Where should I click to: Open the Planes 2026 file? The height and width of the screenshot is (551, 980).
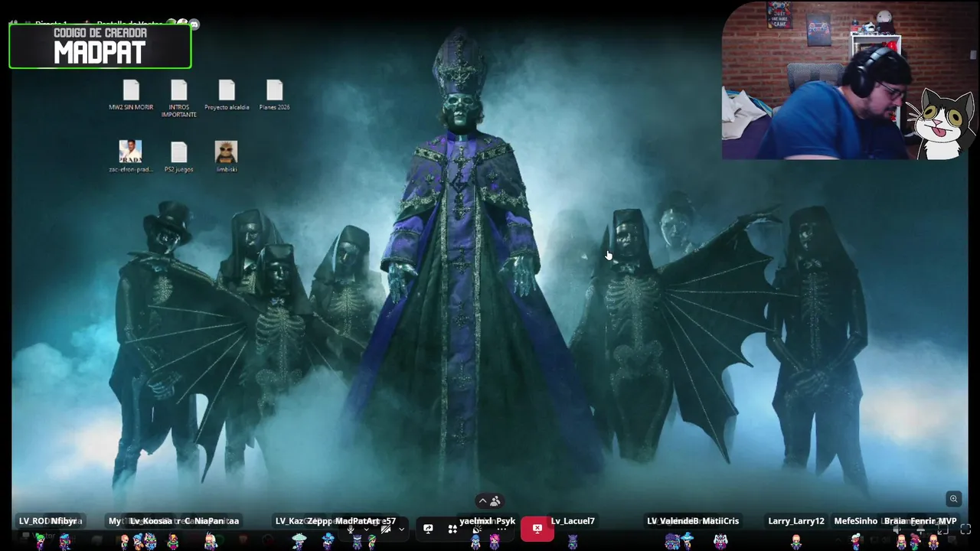[274, 96]
